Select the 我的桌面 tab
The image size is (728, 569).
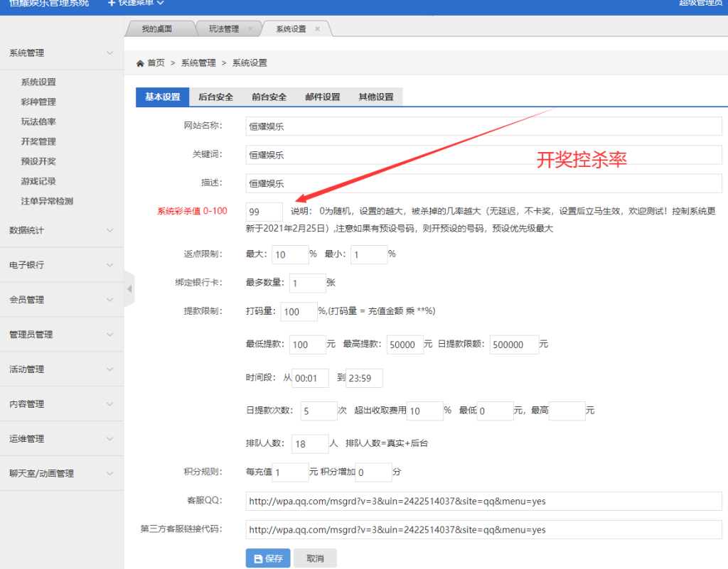(x=158, y=28)
